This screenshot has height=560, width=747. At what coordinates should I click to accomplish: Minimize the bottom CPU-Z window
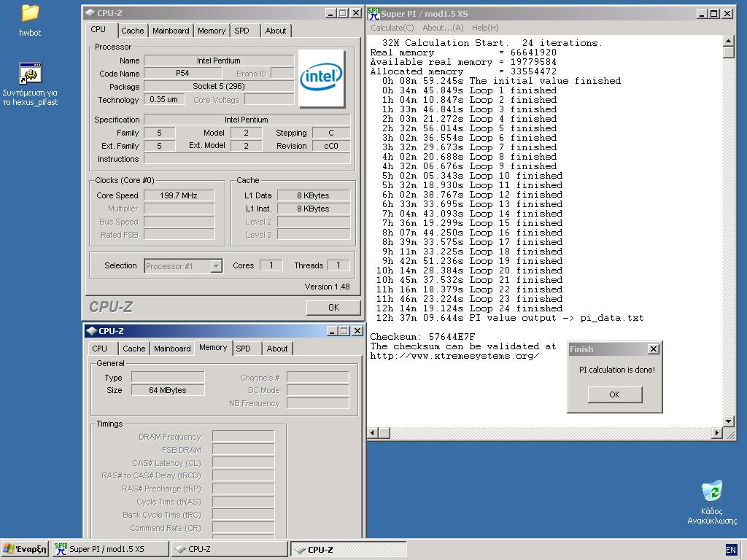[333, 331]
